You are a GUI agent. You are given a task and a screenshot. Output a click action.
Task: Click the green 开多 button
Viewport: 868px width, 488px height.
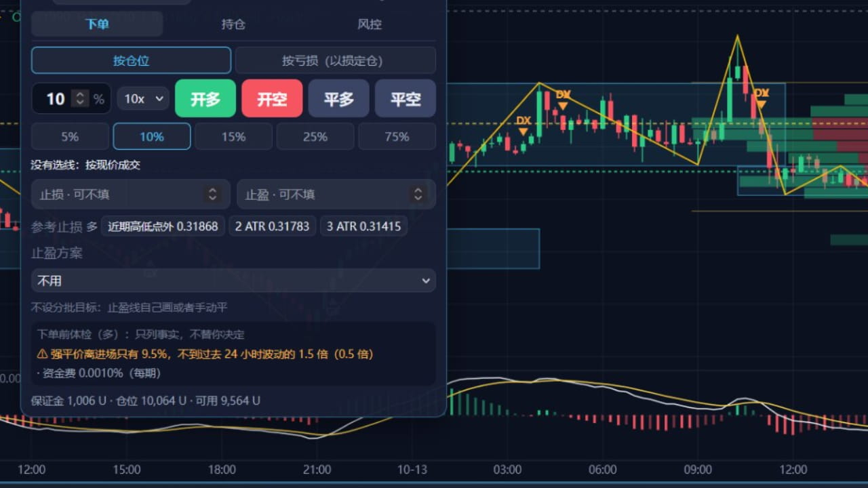(x=205, y=98)
